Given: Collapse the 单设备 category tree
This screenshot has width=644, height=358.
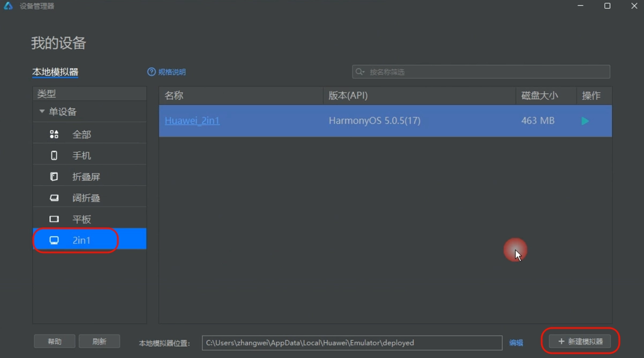Looking at the screenshot, I should 42,111.
